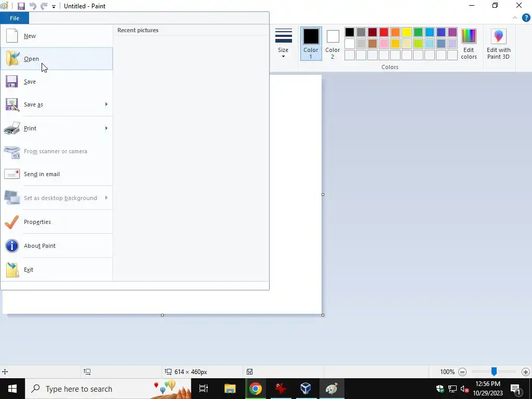The image size is (532, 399).
Task: Open File Explorer from taskbar
Action: [230, 389]
